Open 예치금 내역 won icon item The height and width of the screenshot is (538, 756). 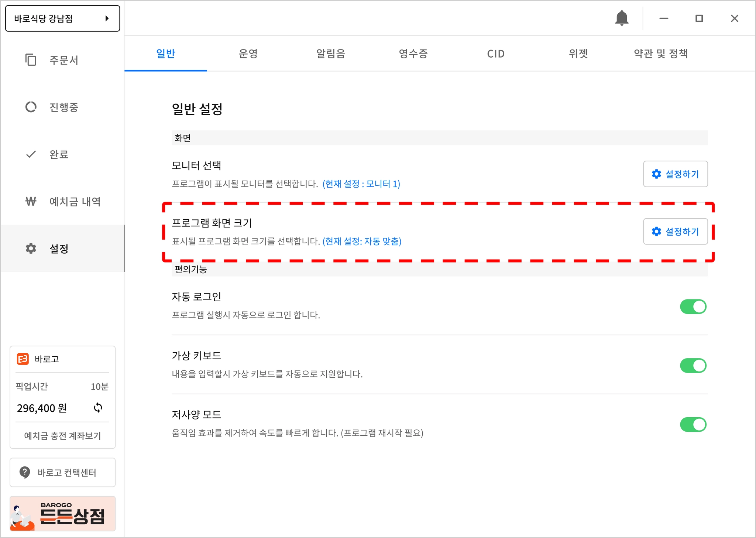(x=63, y=202)
